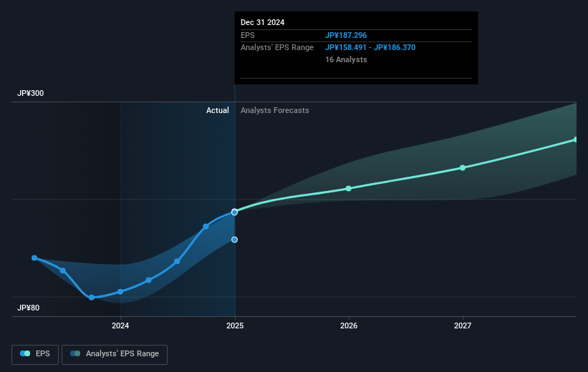Click the JP¥187.296 EPS value in tooltip
This screenshot has height=372, width=588.
coord(346,35)
